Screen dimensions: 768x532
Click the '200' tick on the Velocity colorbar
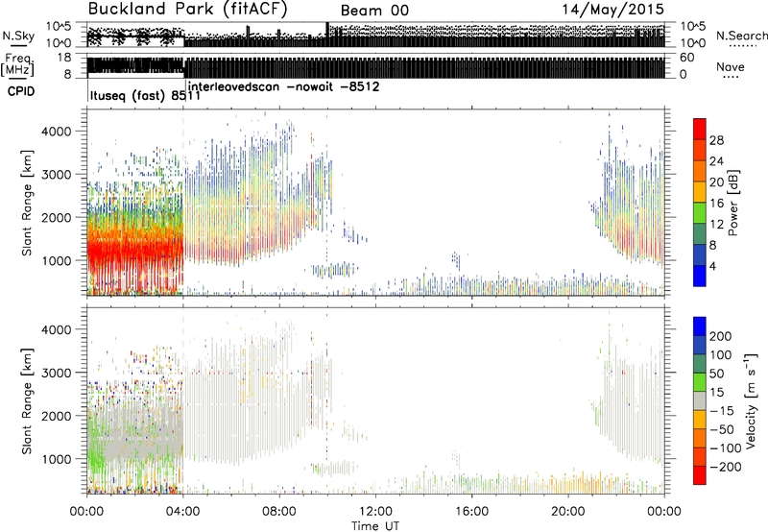click(721, 336)
